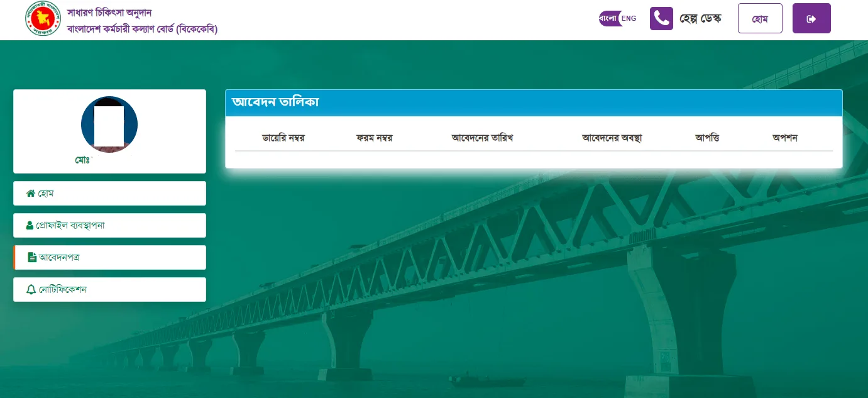Click the আবেদনের তারিখ column header
Image resolution: width=868 pixels, height=398 pixels.
(483, 138)
